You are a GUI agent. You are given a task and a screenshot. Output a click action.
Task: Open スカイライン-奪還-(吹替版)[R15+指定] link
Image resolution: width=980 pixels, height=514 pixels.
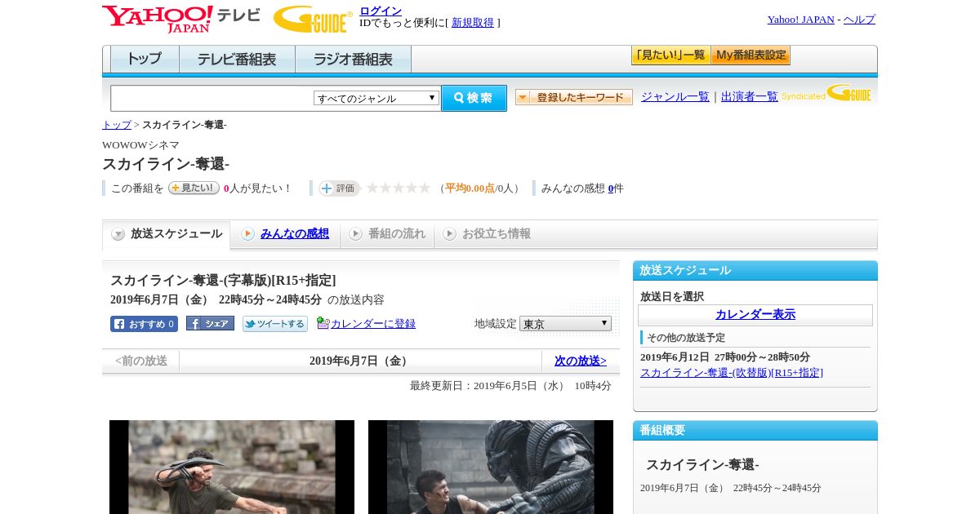pos(732,373)
